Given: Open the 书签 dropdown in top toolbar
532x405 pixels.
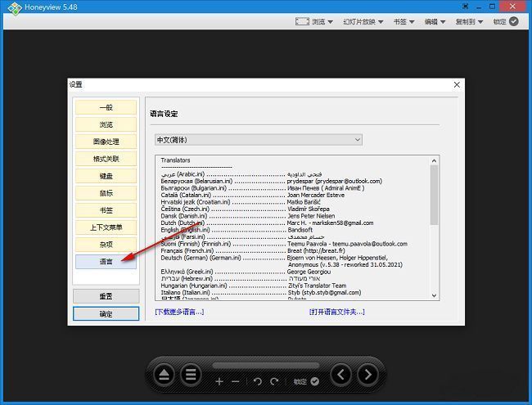Looking at the screenshot, I should [x=404, y=22].
